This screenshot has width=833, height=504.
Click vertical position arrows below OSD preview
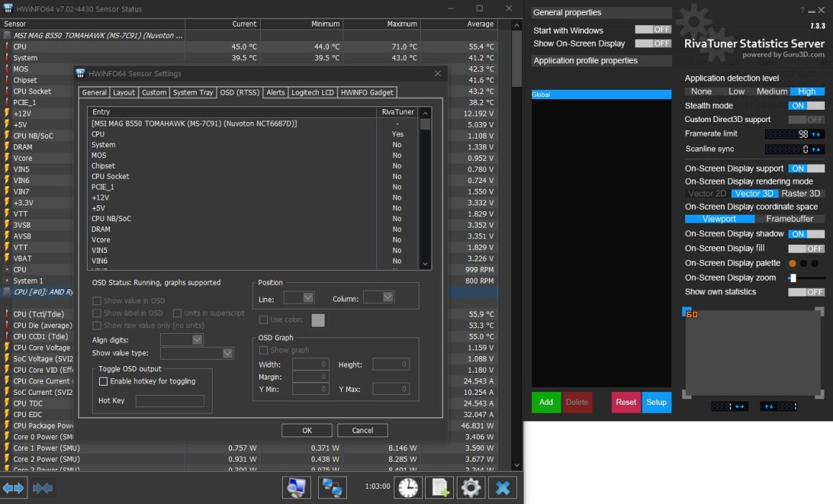(x=768, y=406)
